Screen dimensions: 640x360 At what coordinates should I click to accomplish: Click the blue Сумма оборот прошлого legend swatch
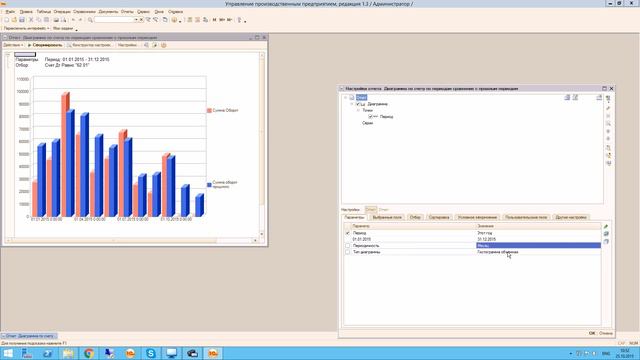[x=209, y=185]
